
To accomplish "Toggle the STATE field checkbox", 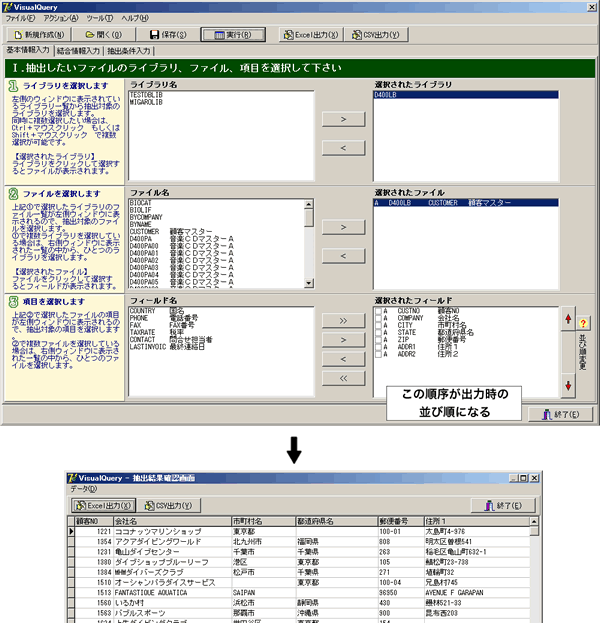I will (x=378, y=333).
